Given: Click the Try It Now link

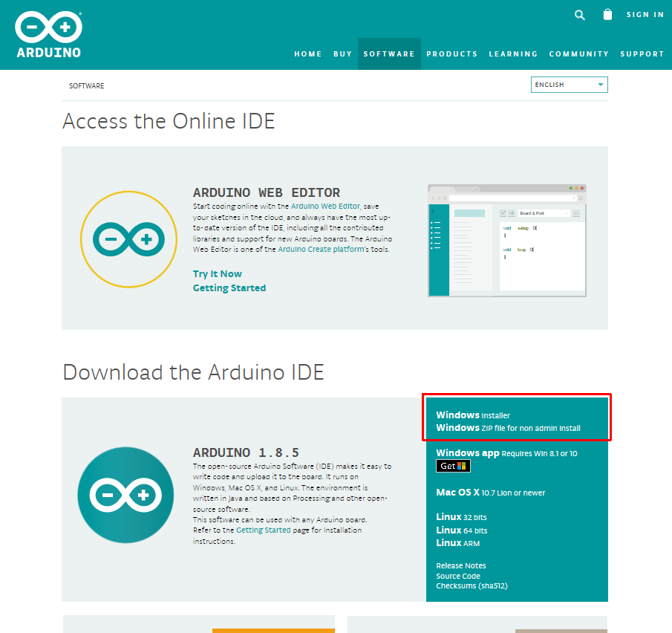Looking at the screenshot, I should pos(218,273).
